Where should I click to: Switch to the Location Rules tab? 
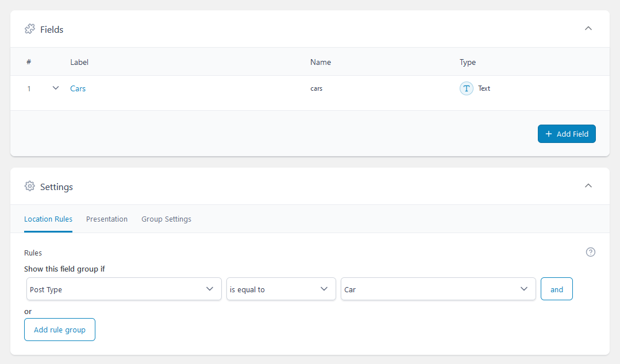(x=48, y=219)
